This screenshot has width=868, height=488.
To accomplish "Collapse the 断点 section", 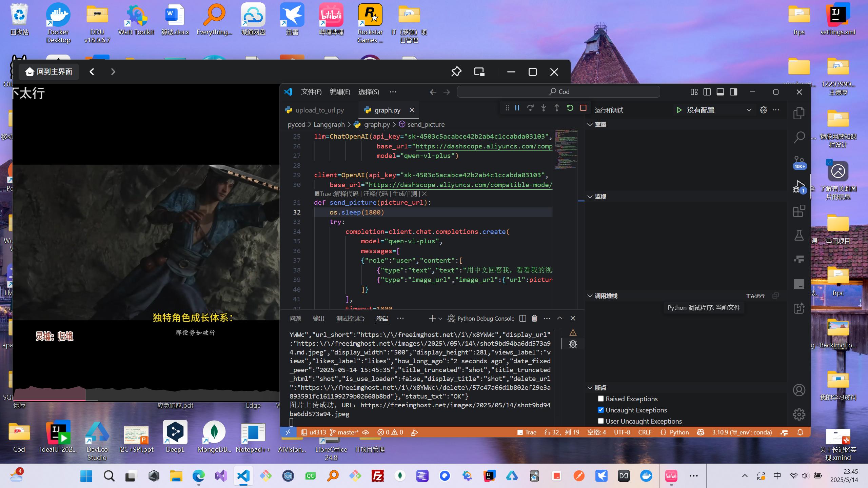I will point(590,388).
